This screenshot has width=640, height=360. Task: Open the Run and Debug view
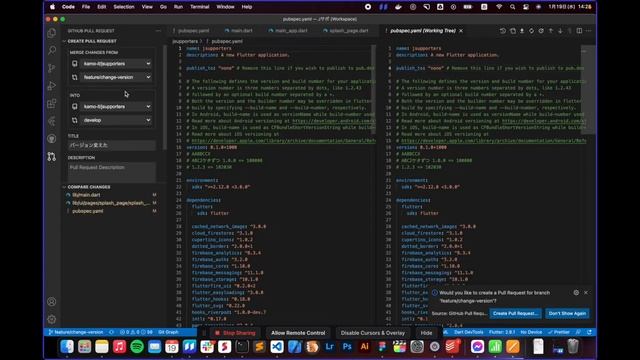coord(52,86)
